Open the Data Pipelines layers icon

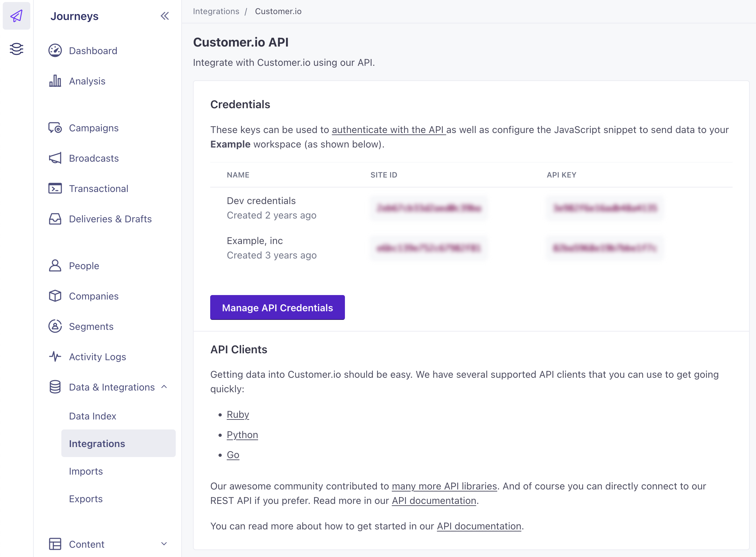17,49
